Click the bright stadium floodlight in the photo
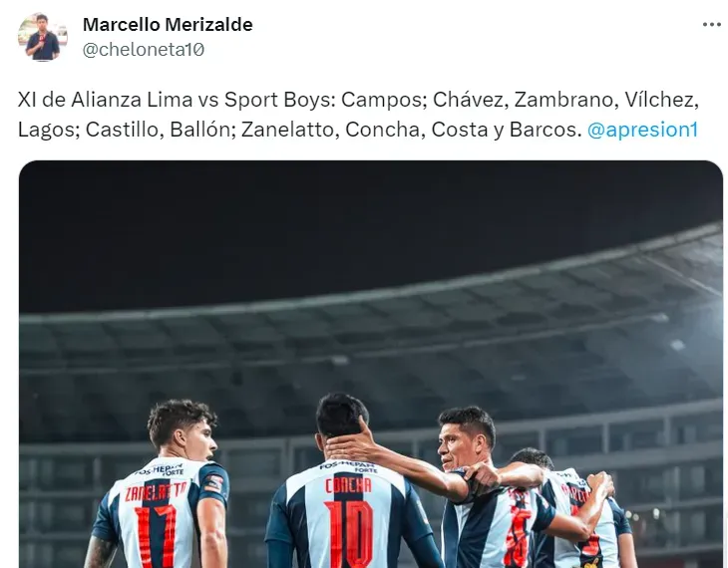728x568 pixels. tap(676, 344)
